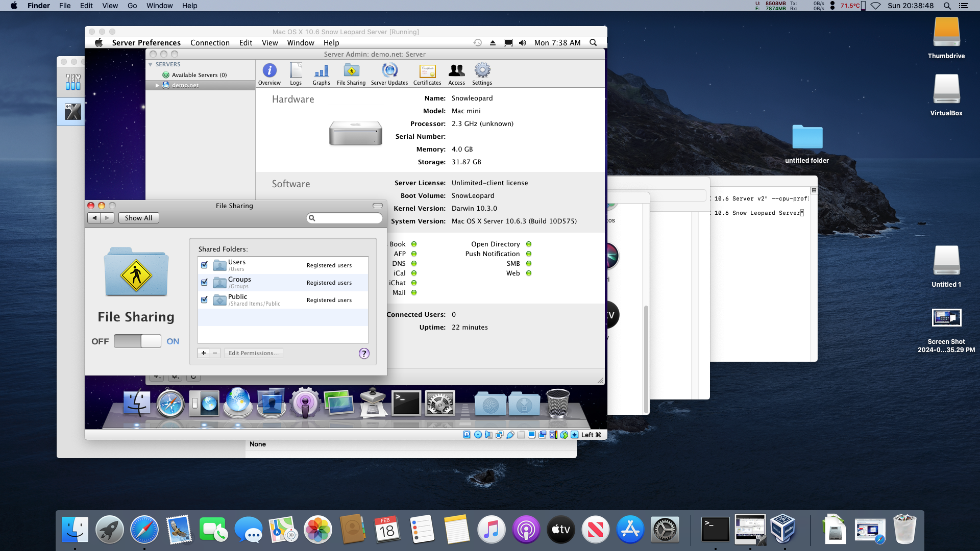Click the Edit Permissions button

254,353
